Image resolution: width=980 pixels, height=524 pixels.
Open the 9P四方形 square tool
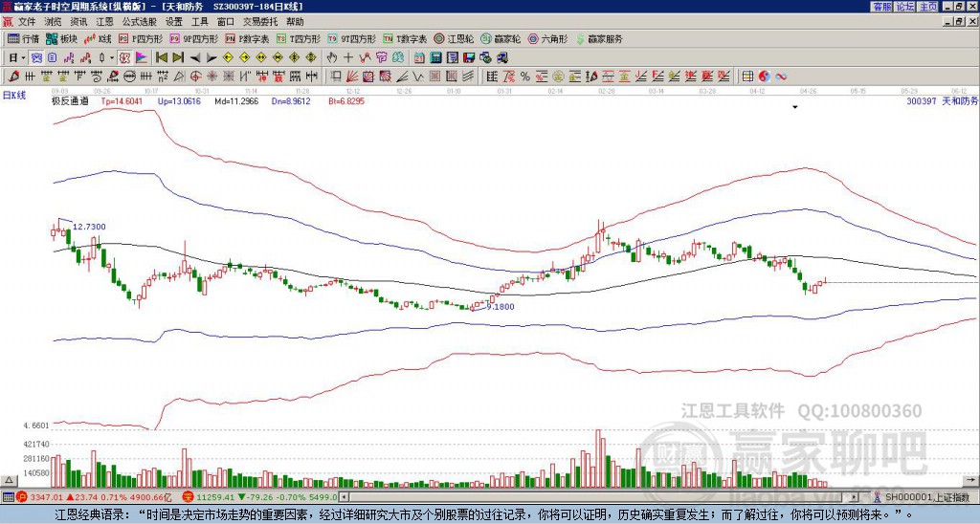[193, 38]
